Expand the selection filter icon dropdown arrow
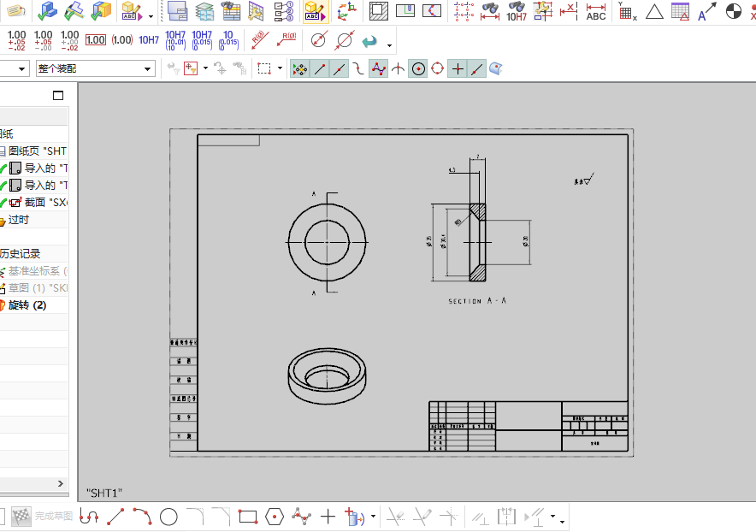Screen dimensions: 756x532 tap(205, 68)
